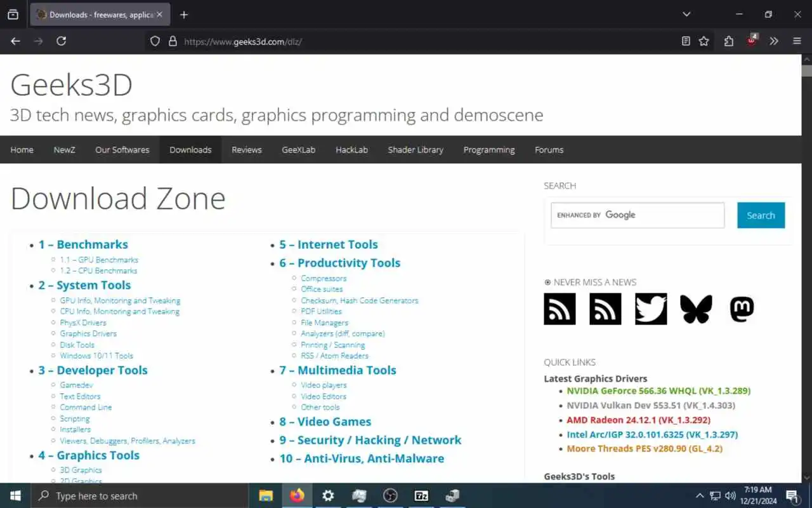Open the PDF Utilities link

pos(322,311)
